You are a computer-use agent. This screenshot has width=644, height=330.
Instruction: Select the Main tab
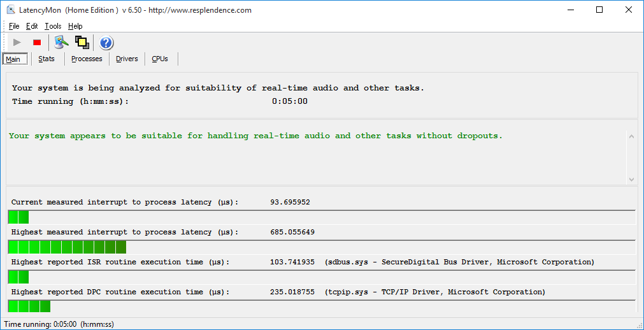13,59
